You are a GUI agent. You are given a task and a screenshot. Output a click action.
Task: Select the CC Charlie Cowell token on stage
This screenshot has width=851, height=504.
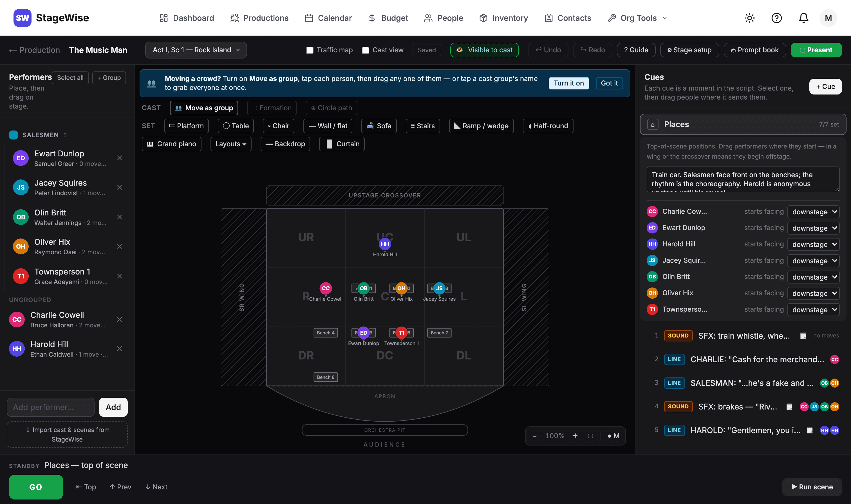tap(326, 288)
